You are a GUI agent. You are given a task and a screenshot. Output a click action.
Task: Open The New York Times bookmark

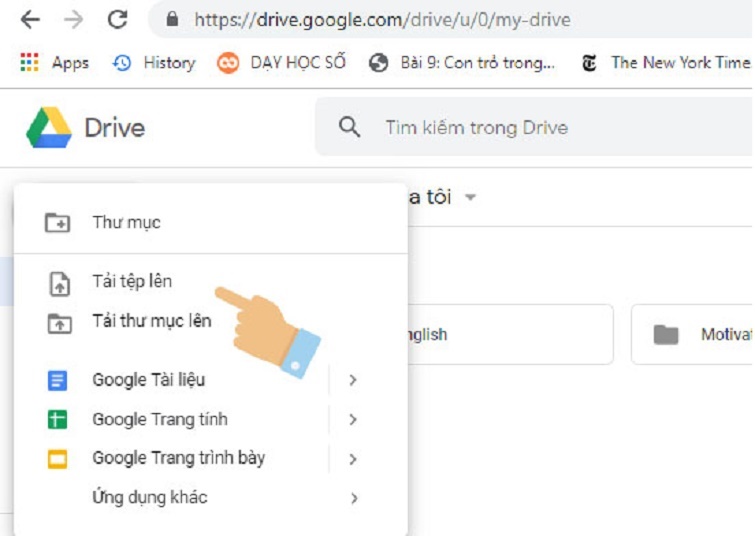pos(680,63)
